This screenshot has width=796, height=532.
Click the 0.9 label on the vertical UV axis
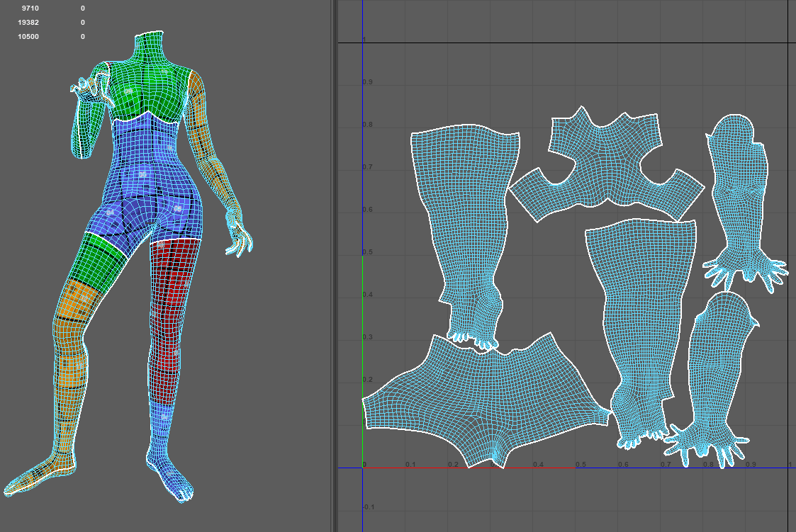pos(367,82)
